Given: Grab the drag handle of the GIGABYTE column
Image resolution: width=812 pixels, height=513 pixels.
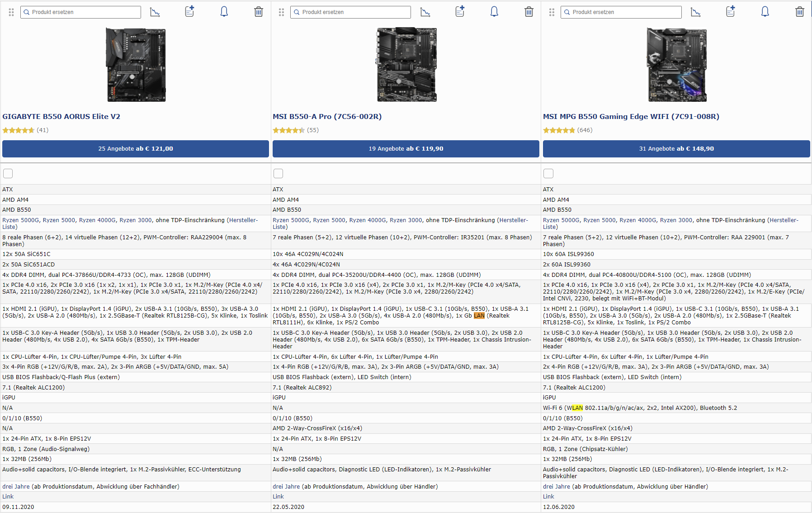Looking at the screenshot, I should [x=11, y=12].
